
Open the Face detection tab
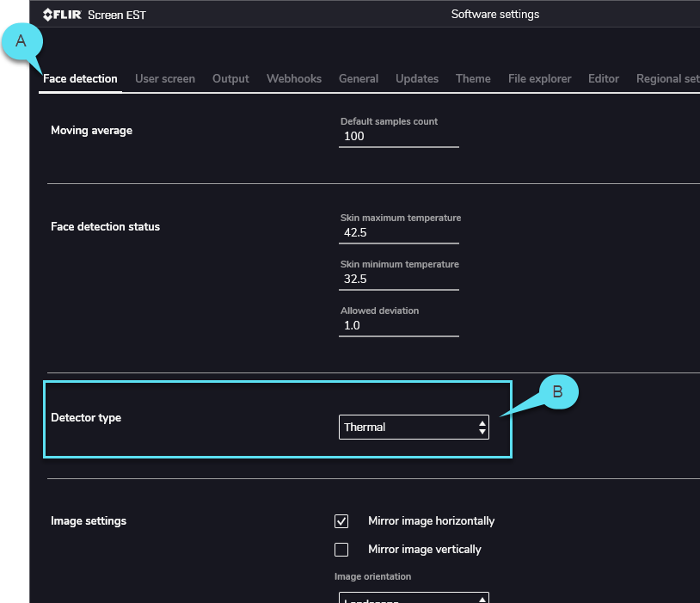click(x=80, y=78)
